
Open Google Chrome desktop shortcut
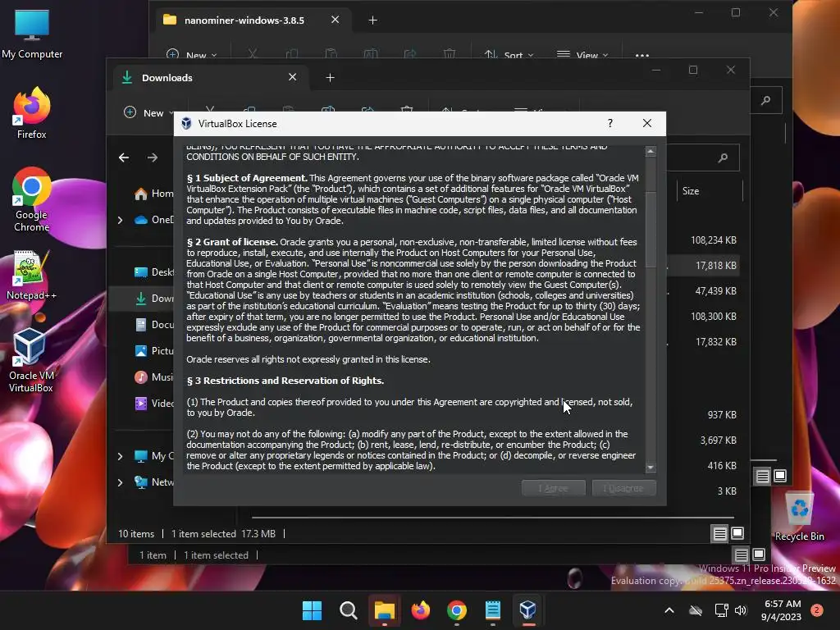[x=32, y=199]
